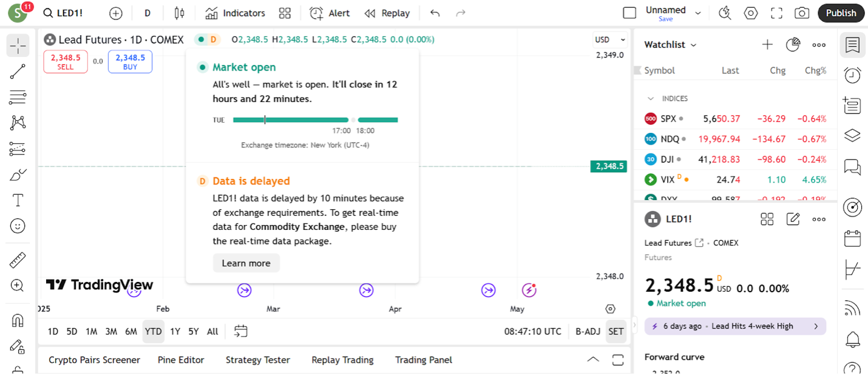Screen dimensions: 868x376
Task: Undo the last chart action
Action: point(435,13)
